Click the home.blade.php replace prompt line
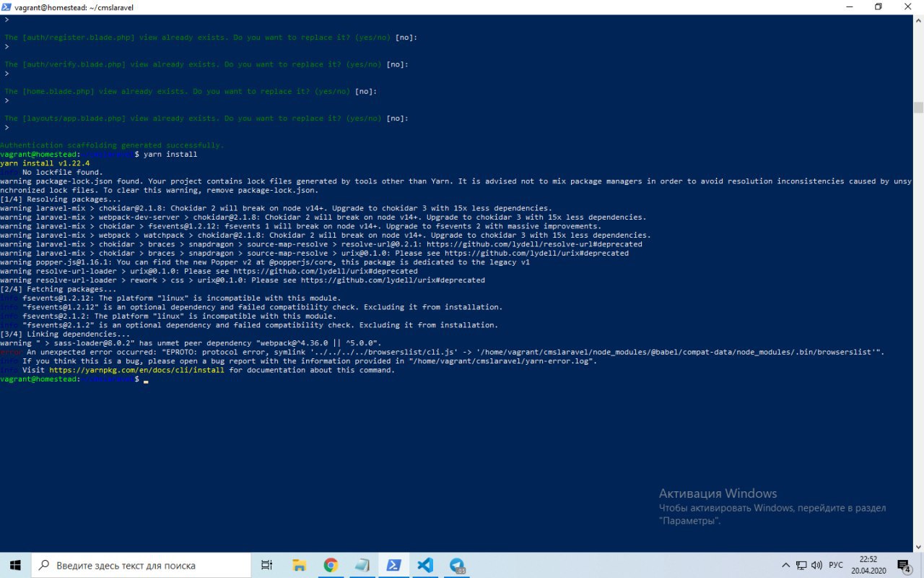The width and height of the screenshot is (924, 578). click(191, 91)
